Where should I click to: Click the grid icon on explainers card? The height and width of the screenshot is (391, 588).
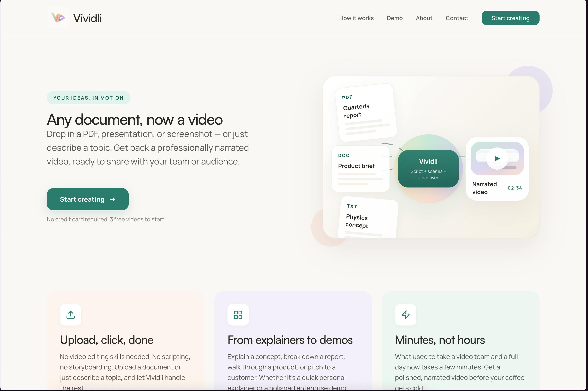[238, 314]
